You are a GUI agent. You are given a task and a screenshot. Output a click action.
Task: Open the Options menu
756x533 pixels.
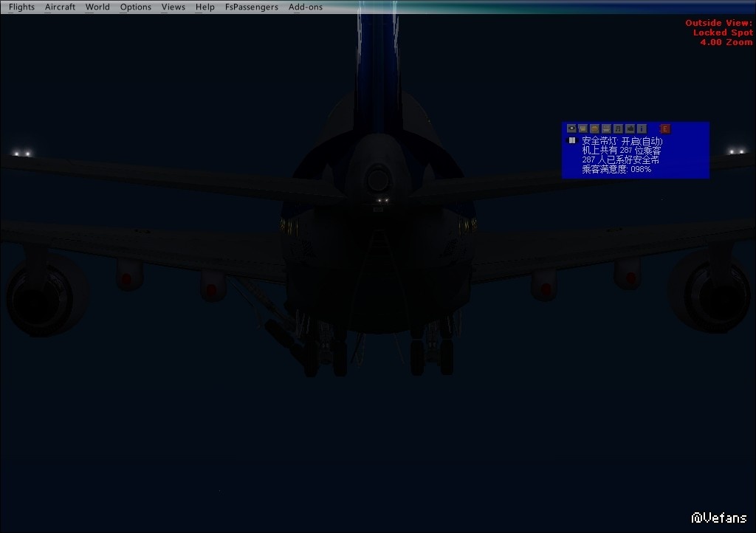136,7
